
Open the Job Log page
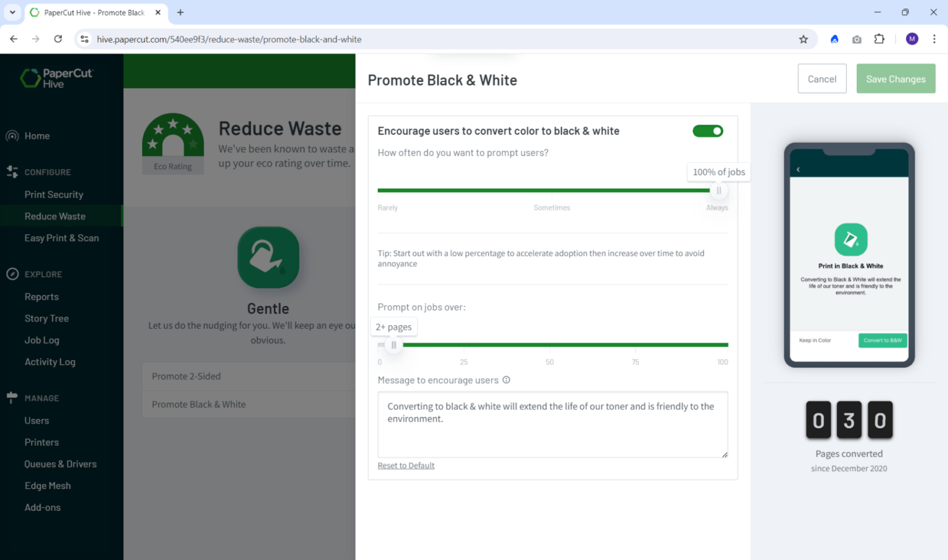[42, 340]
